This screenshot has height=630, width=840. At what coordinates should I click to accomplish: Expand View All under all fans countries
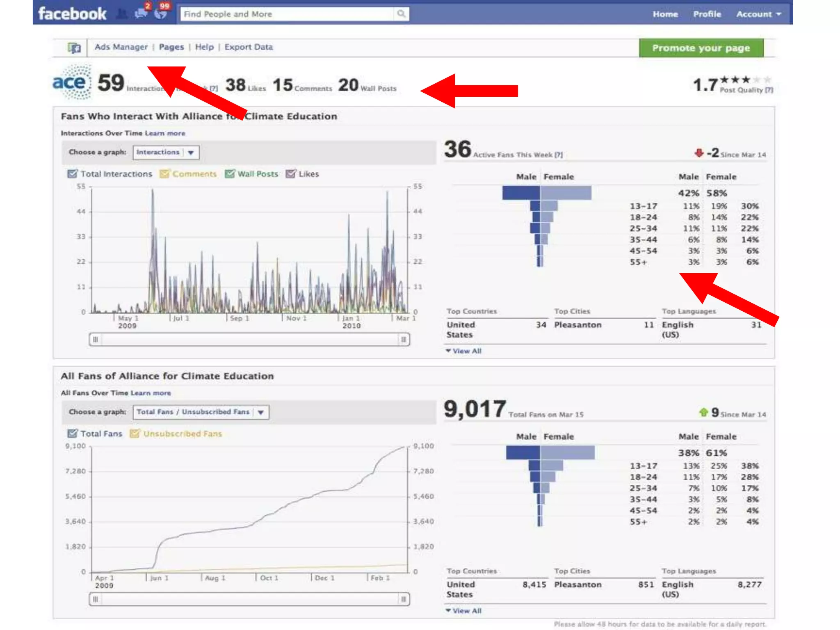463,611
